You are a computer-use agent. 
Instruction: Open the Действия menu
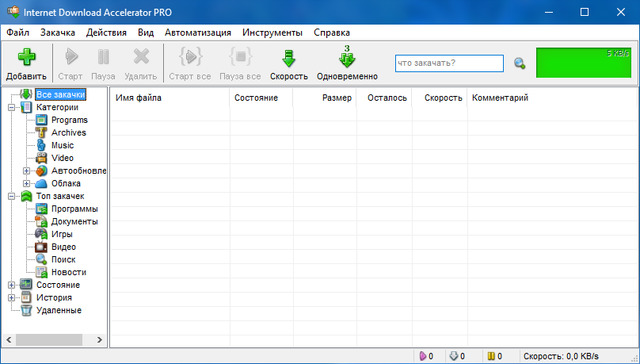[x=106, y=33]
